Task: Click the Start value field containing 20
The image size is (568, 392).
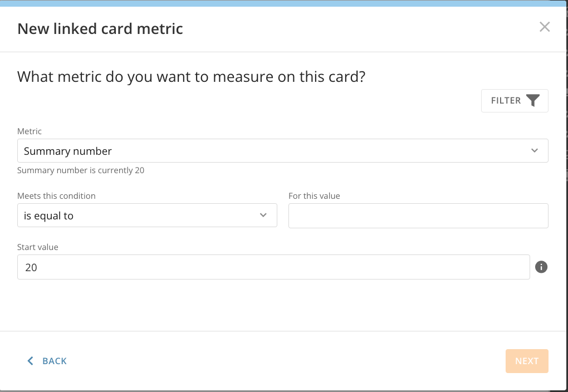Action: point(273,267)
